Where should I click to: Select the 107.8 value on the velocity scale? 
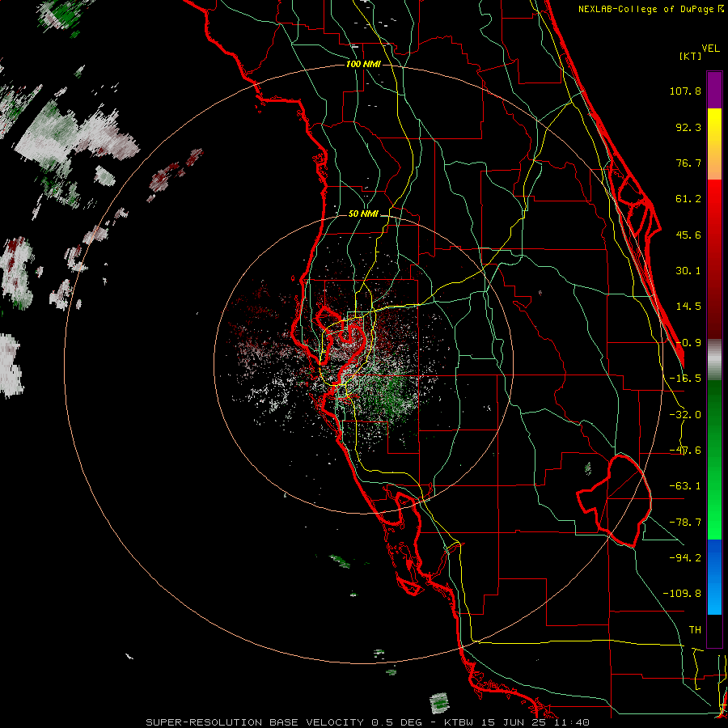685,91
